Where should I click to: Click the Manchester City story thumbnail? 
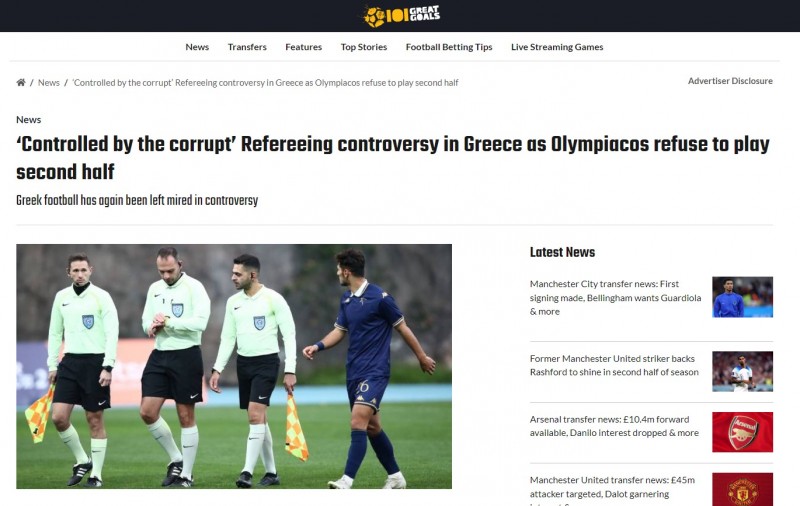(x=742, y=297)
